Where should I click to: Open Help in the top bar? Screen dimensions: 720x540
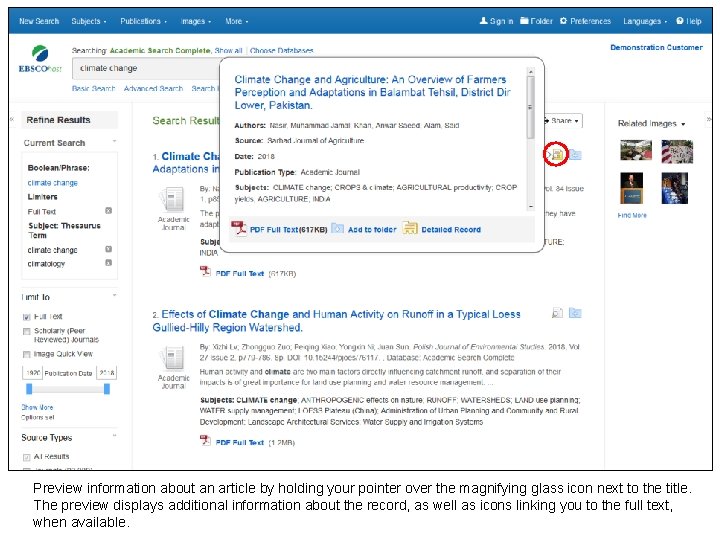click(689, 21)
